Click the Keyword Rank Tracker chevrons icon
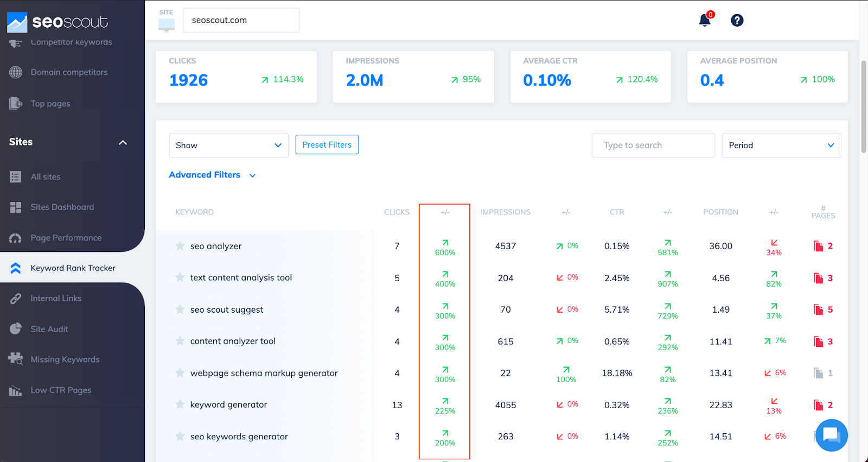 point(16,268)
